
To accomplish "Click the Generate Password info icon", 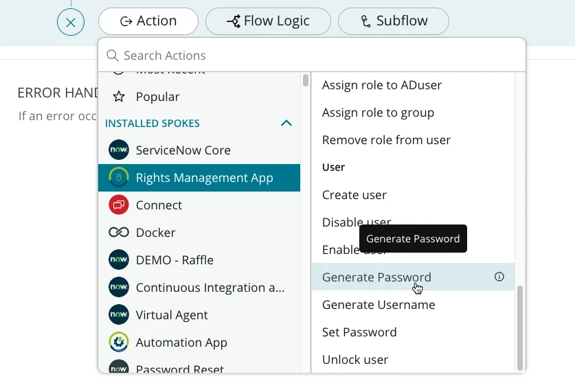I will coord(499,277).
